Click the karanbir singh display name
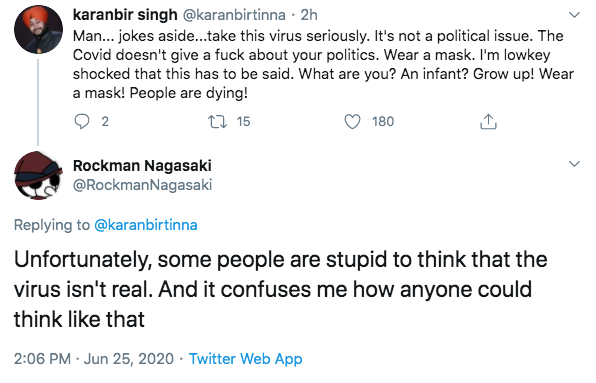 point(125,15)
